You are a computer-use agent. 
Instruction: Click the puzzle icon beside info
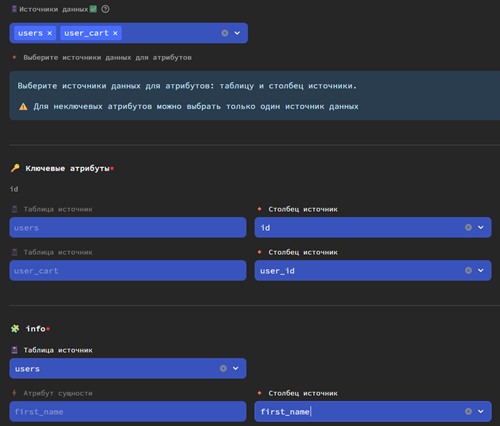pos(15,329)
